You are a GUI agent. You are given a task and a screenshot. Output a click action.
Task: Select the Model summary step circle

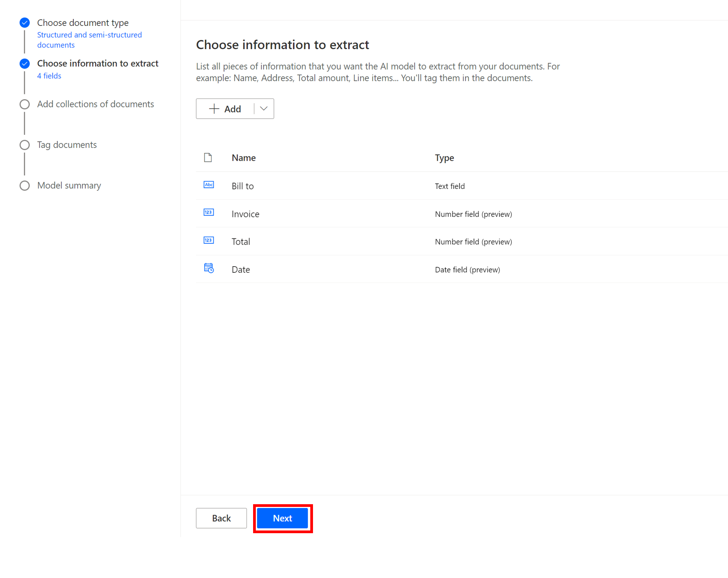tap(24, 185)
